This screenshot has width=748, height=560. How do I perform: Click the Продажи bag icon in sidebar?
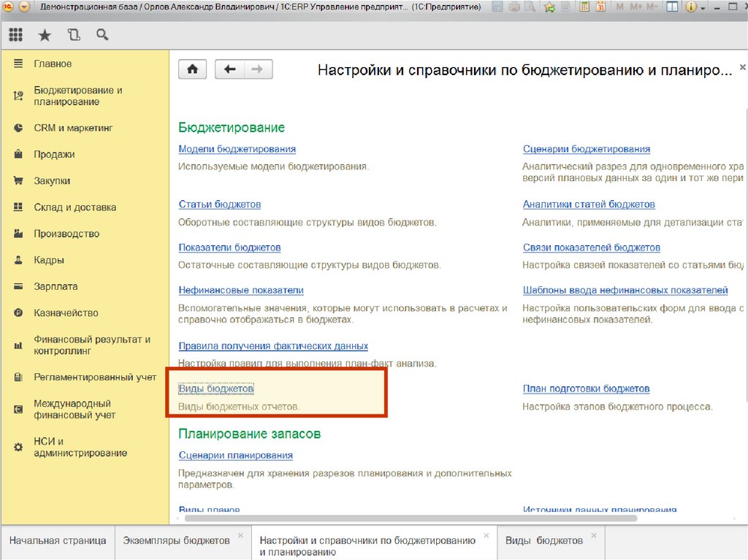coord(18,154)
